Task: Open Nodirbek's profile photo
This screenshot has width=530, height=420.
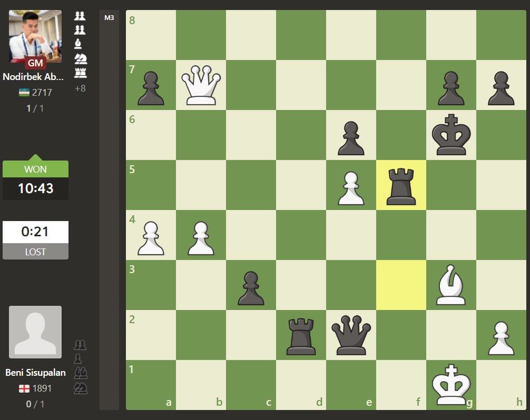Action: pos(35,36)
